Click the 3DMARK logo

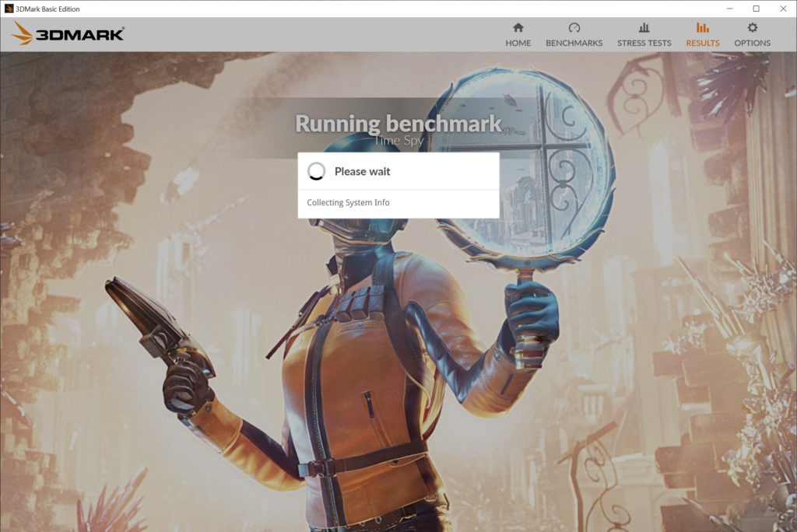[68, 33]
